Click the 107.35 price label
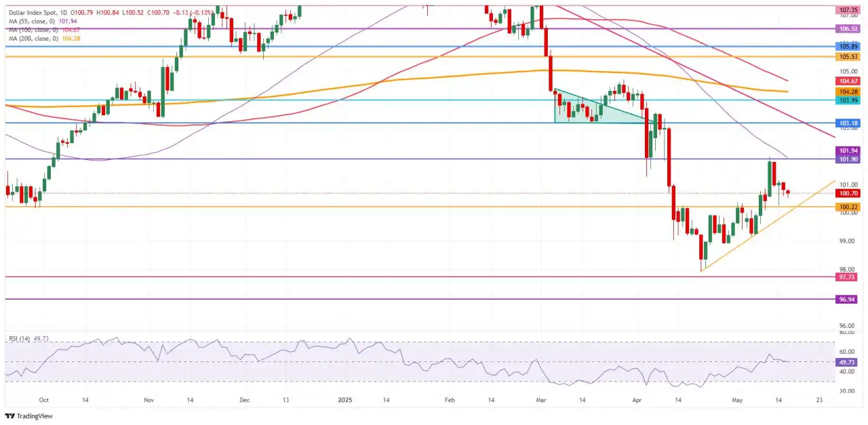Screen dimensions: 868x425 click(849, 10)
